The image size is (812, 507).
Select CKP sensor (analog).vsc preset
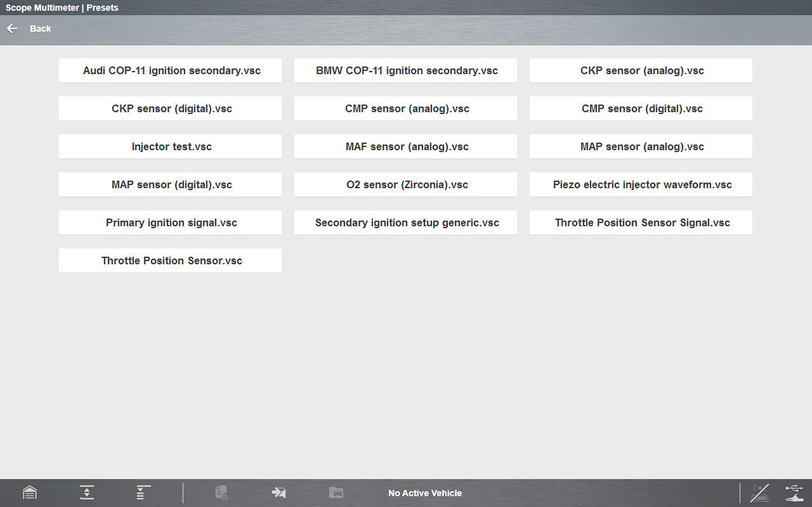[x=641, y=71]
